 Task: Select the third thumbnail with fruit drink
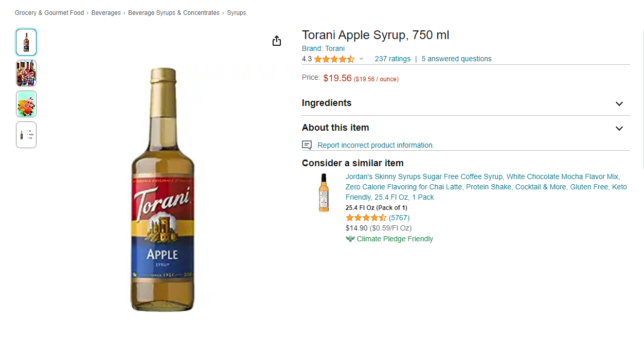(x=26, y=104)
